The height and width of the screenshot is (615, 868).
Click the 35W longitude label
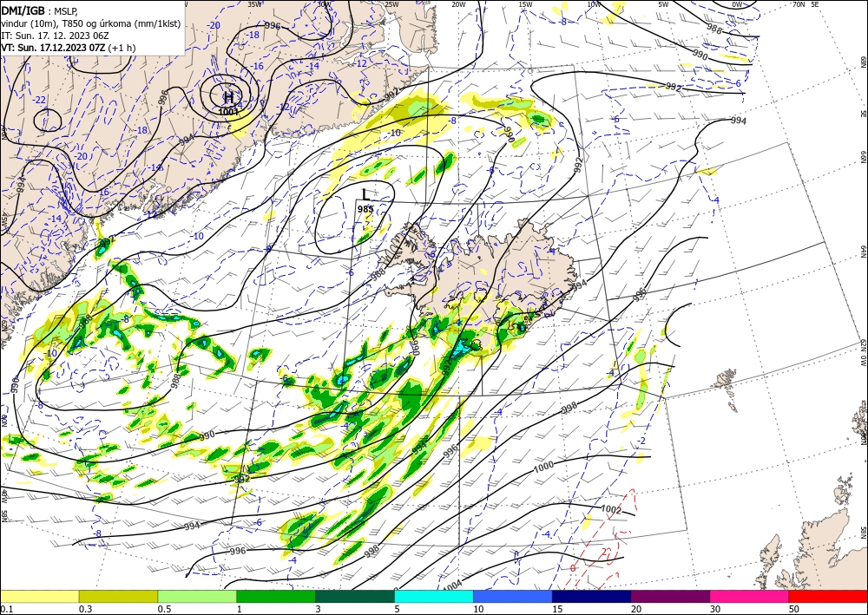pos(254,4)
